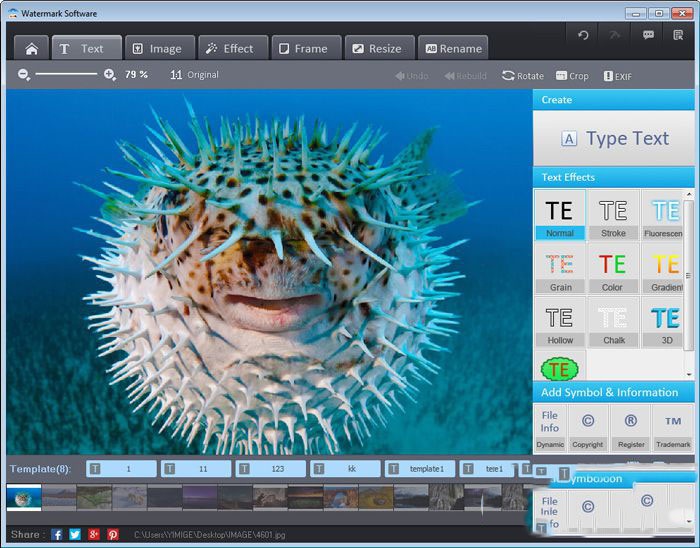700x548 pixels.
Task: Insert the Copyright symbol
Action: (588, 428)
